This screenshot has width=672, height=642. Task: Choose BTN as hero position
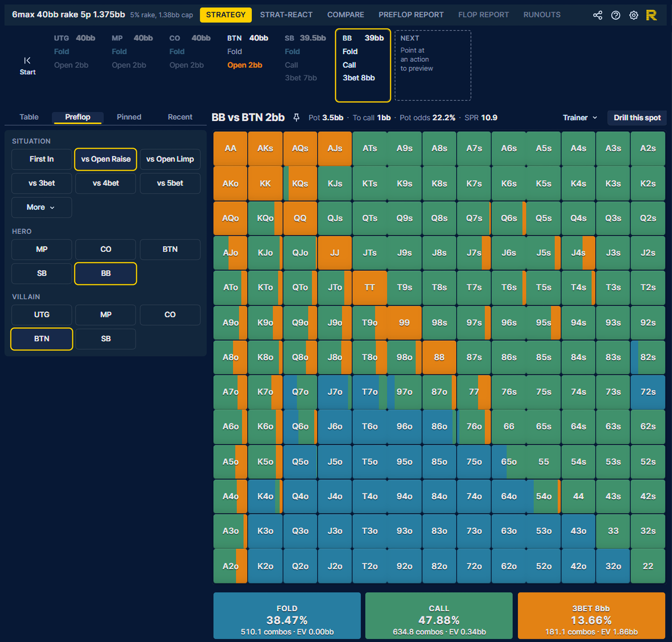coord(170,249)
